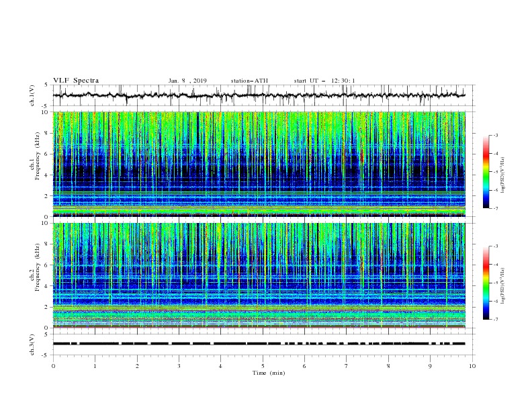Click the time axis tick label "1"
This screenshot has height=411, width=532.
point(95,366)
